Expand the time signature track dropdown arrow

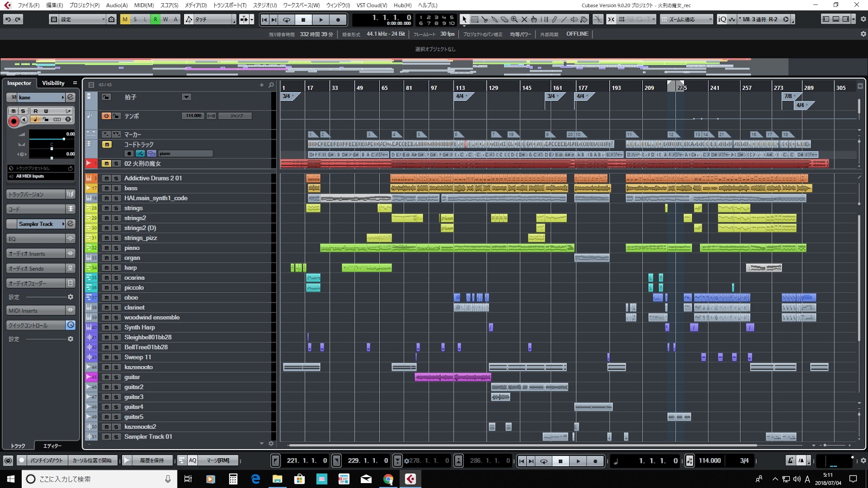186,97
